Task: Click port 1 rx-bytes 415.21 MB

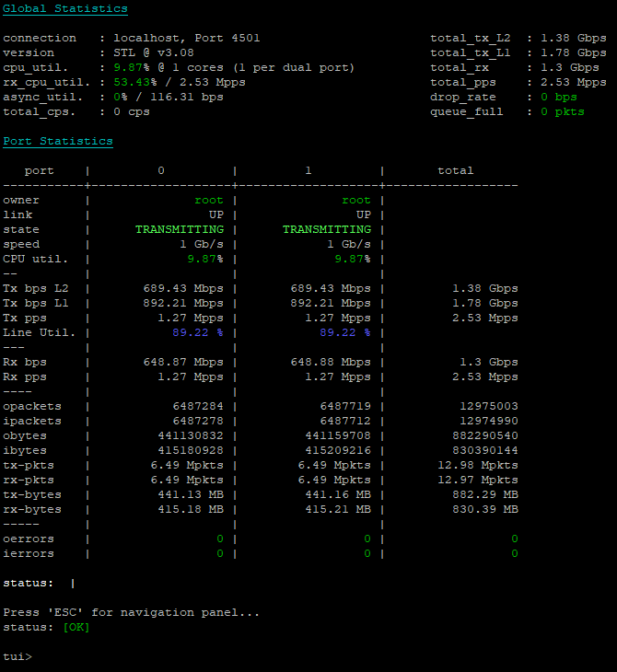Action: click(x=338, y=510)
